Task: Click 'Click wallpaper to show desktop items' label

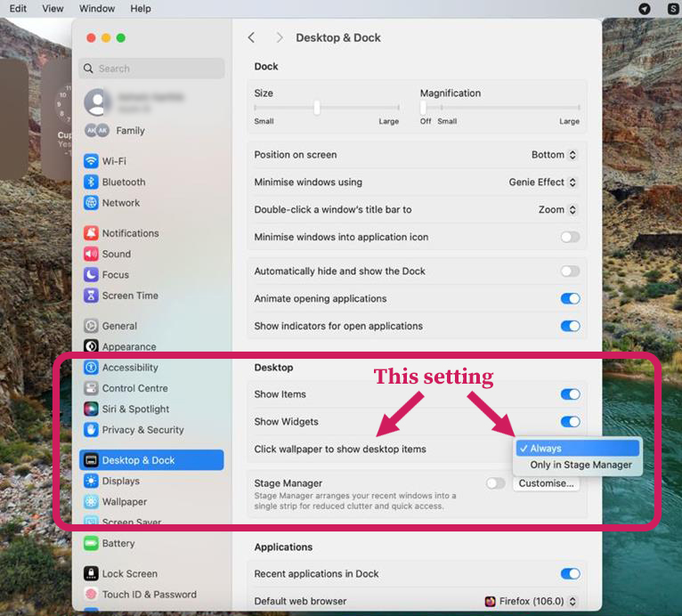Action: (x=340, y=449)
